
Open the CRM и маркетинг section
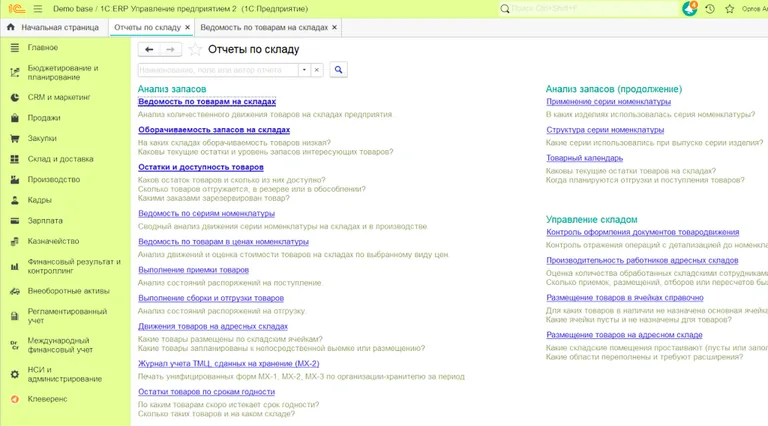pos(58,97)
